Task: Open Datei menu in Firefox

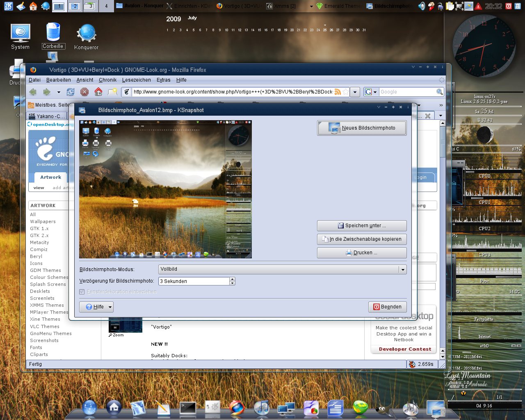Action: click(x=34, y=80)
